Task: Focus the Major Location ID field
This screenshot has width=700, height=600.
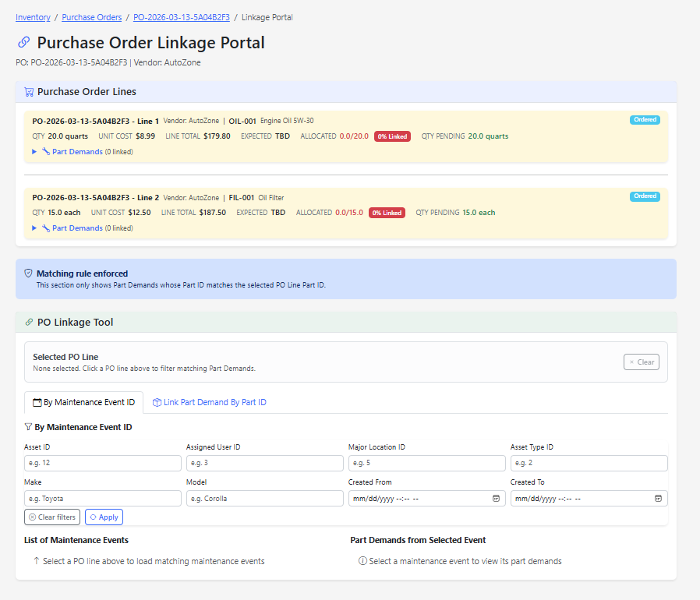Action: [427, 463]
